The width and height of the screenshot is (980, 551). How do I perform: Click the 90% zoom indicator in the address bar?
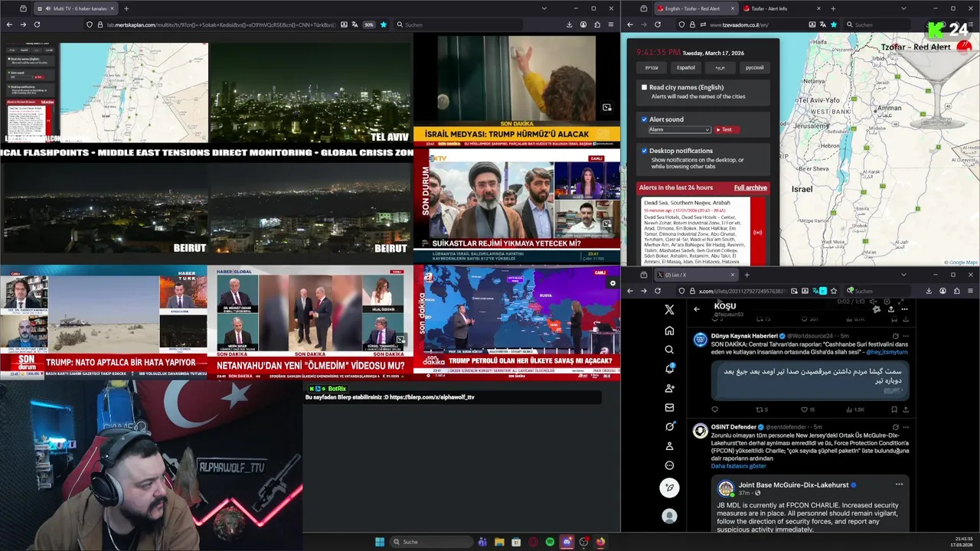369,24
